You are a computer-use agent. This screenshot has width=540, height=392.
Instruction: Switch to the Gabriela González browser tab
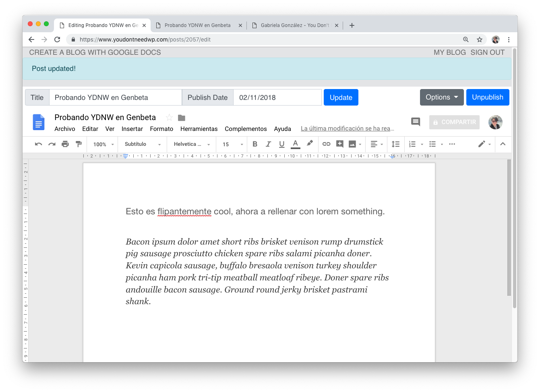pos(294,25)
